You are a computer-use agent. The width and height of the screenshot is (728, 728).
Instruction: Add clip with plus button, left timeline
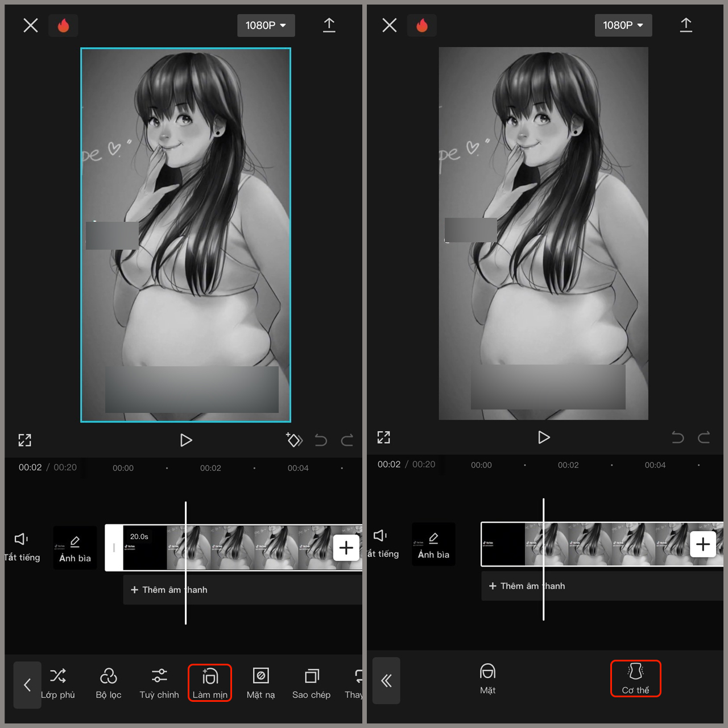click(x=346, y=548)
